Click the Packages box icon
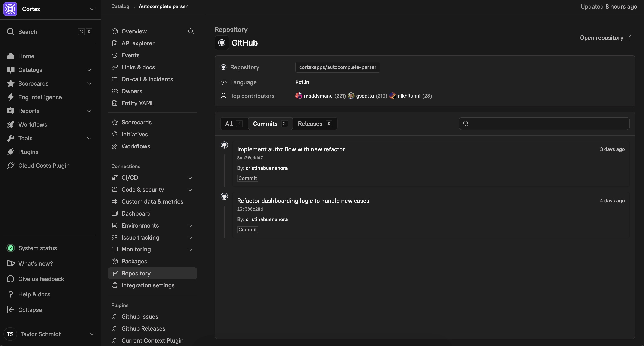The width and height of the screenshot is (644, 346). pos(115,261)
